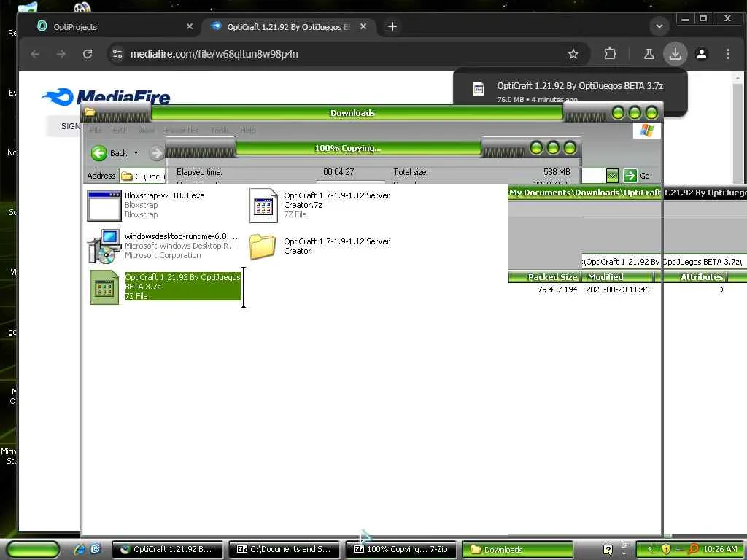Reload the MediaFire page in Chrome
The height and width of the screenshot is (560, 747).
click(x=88, y=54)
